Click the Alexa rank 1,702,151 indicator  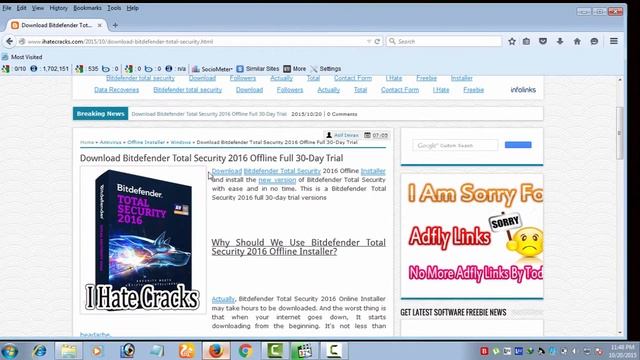point(50,69)
